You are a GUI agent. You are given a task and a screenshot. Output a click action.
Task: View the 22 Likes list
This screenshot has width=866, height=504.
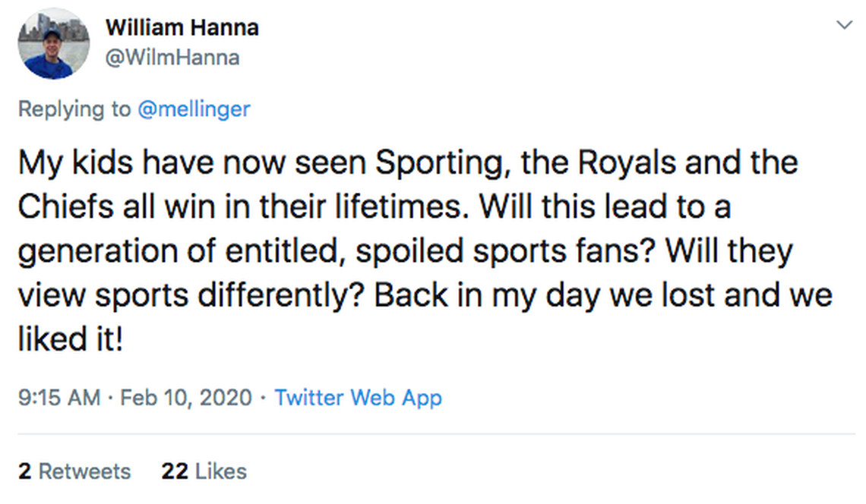tap(204, 471)
